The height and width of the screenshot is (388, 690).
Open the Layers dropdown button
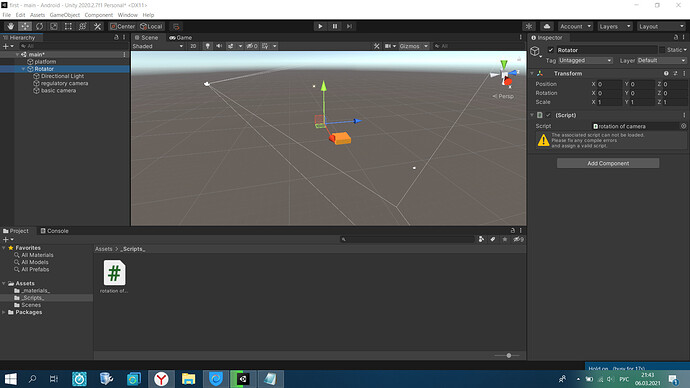(x=614, y=26)
